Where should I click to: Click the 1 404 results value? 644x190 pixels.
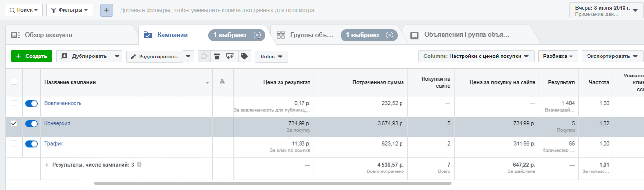[x=568, y=103]
